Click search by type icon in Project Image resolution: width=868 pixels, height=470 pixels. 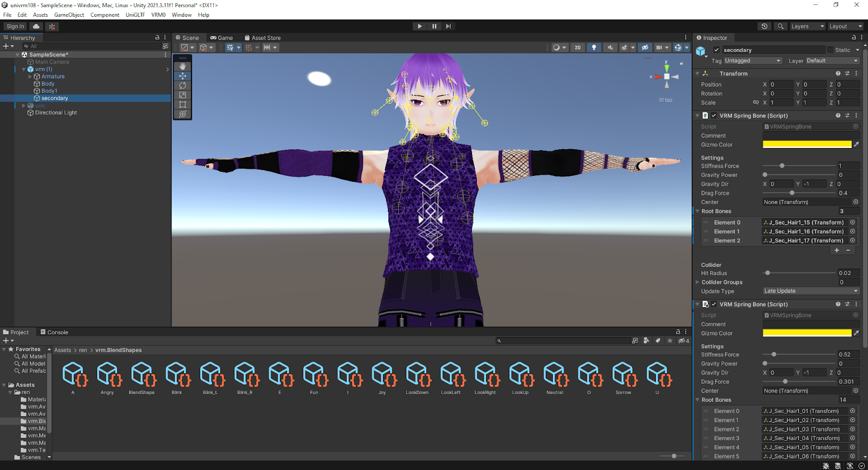pos(646,341)
